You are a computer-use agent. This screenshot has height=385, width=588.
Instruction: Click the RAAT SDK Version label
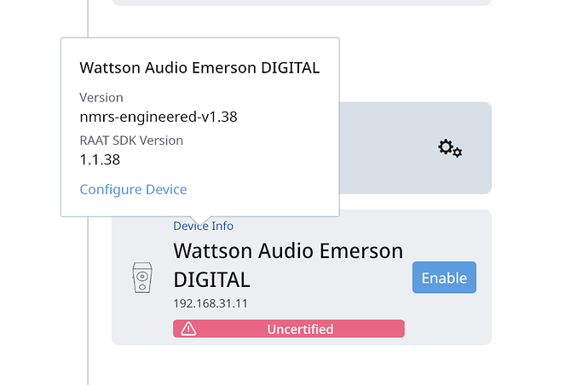[131, 141]
